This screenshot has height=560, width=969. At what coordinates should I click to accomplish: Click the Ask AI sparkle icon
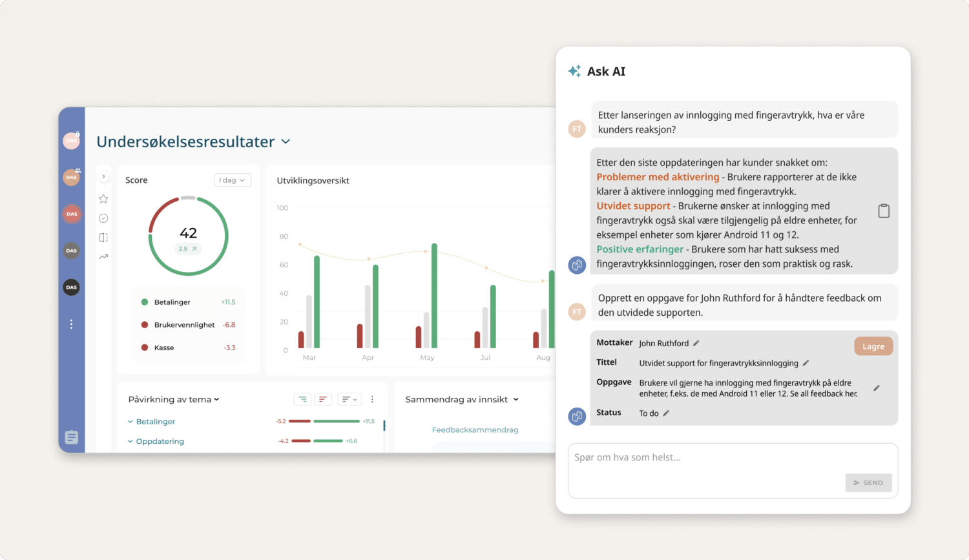point(574,71)
